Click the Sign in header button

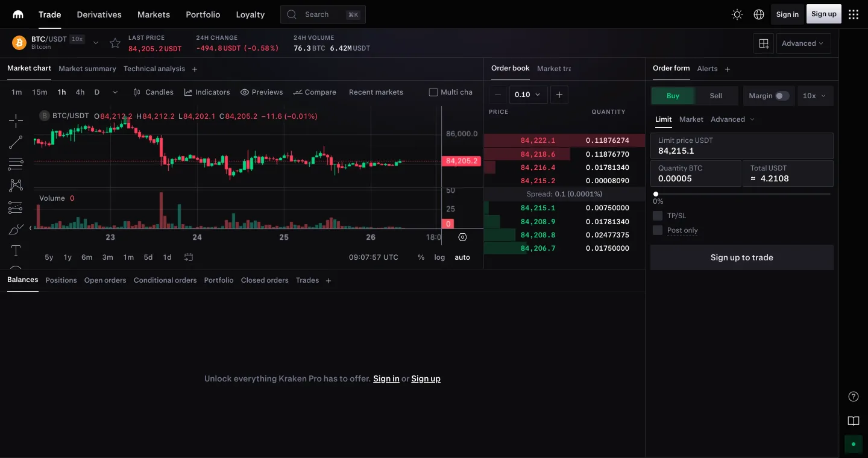[x=787, y=14]
